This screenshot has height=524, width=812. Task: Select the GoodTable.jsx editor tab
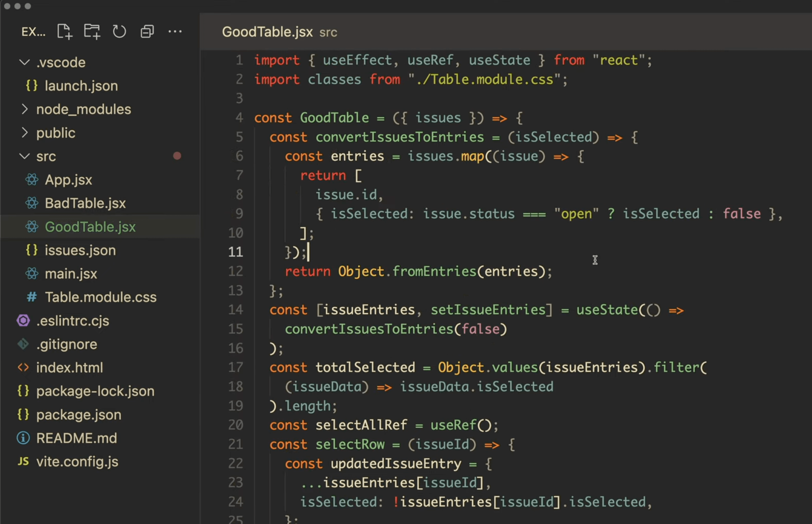[267, 32]
